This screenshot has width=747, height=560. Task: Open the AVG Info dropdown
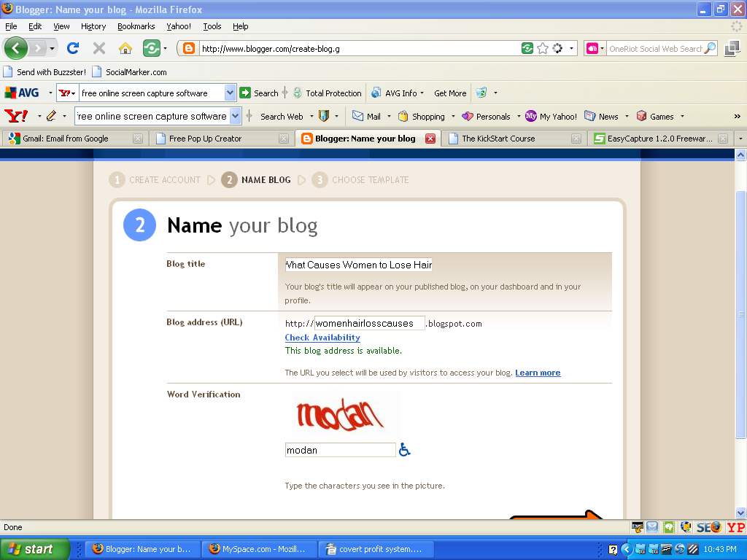coord(398,93)
